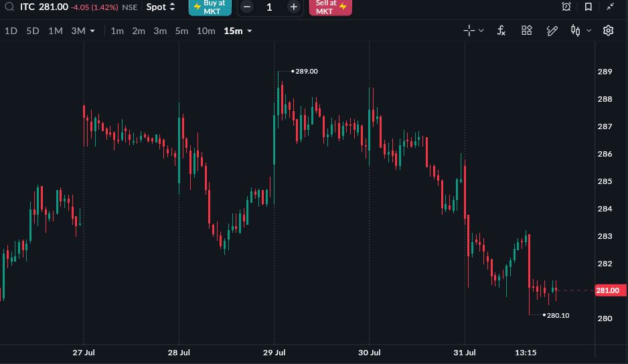Open the price alert clock icon
Viewport: 628px width, 364px height.
566,7
